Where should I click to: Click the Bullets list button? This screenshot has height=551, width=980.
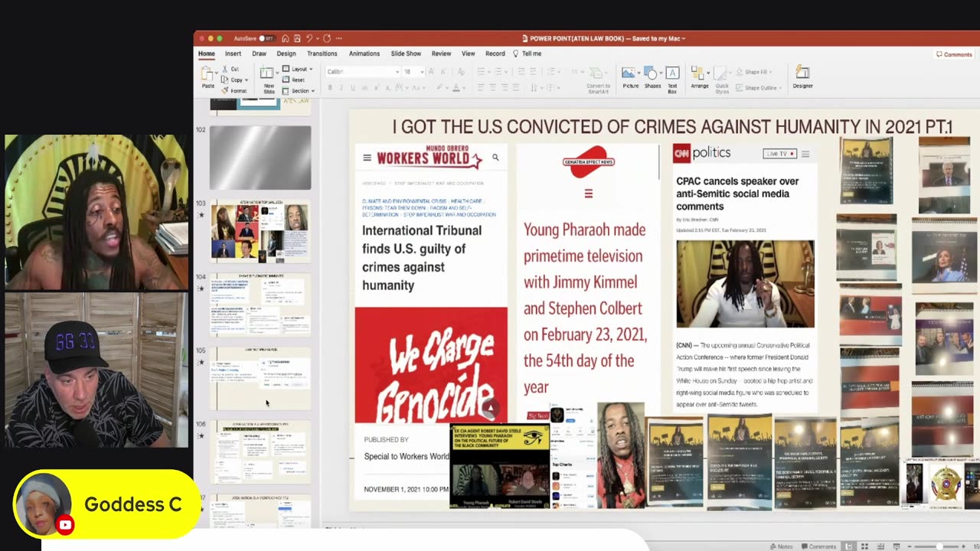pos(482,71)
